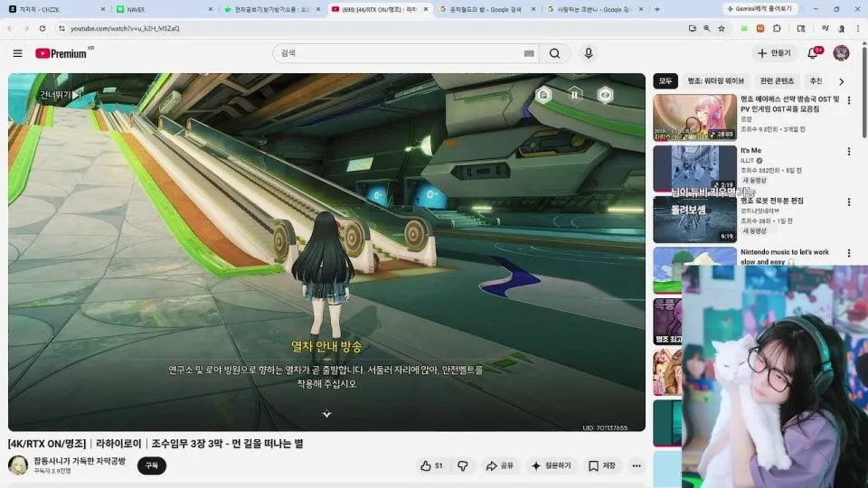Click the YouTube URL in address bar

(x=125, y=28)
